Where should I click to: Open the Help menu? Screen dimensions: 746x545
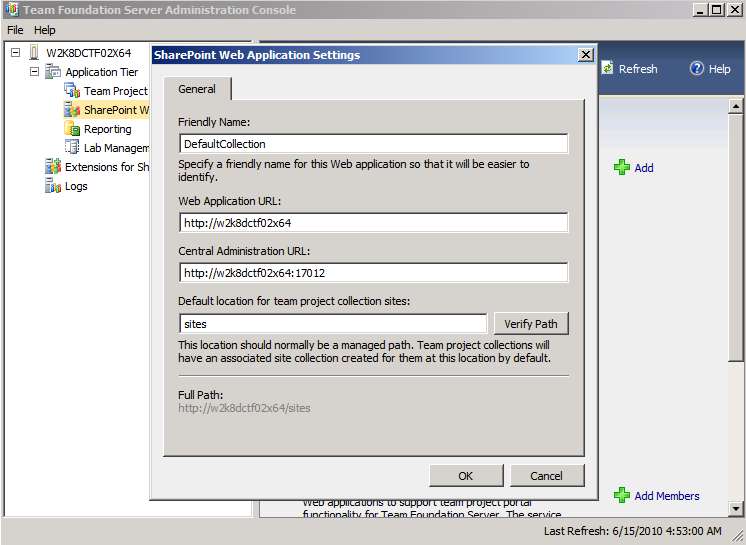pyautogui.click(x=45, y=30)
